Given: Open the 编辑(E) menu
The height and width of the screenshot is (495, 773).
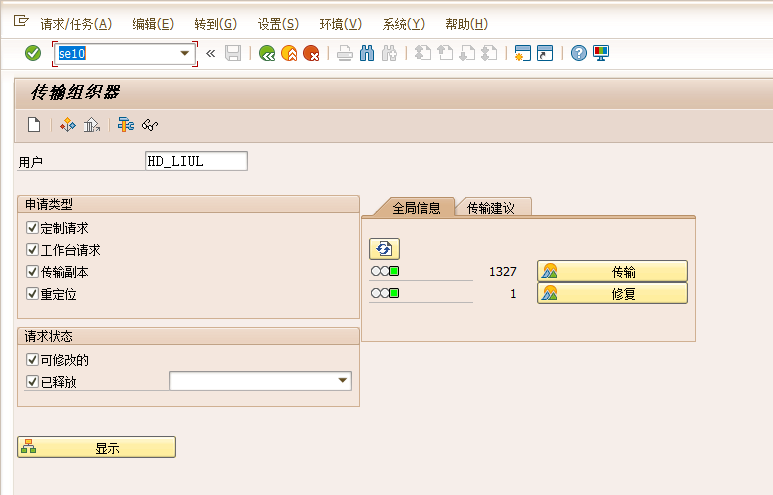Looking at the screenshot, I should coord(153,24).
